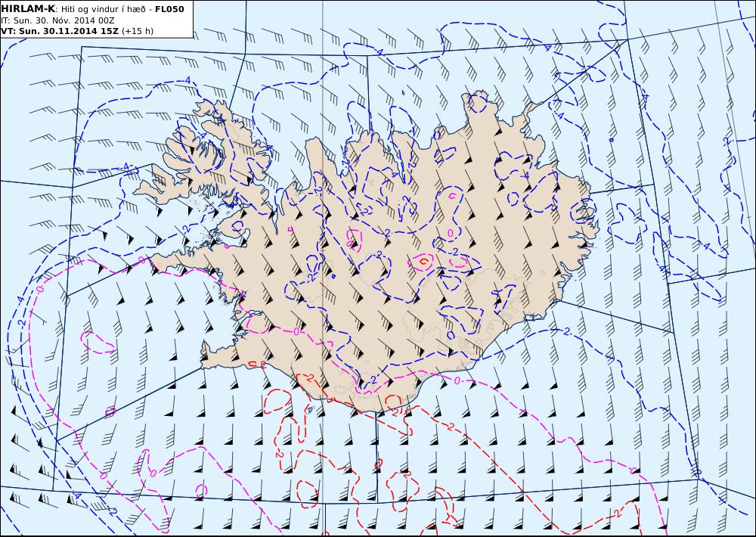Click the HIRLAM-K model name in the header
The width and height of the screenshot is (756, 537).
tap(29, 8)
